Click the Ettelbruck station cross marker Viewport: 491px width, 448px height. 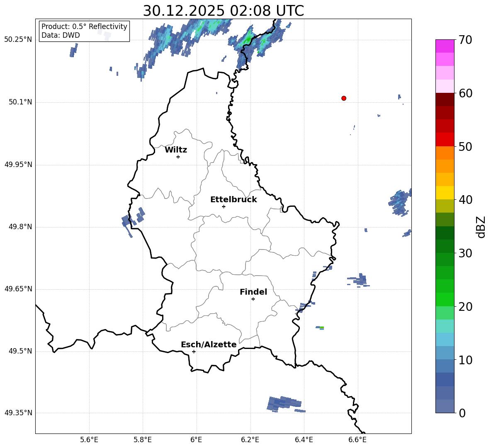pyautogui.click(x=224, y=206)
